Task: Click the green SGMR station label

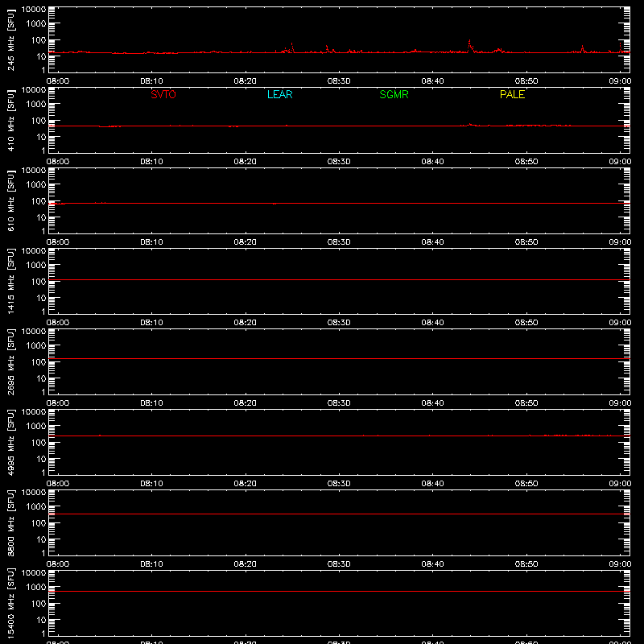Action: coord(394,94)
